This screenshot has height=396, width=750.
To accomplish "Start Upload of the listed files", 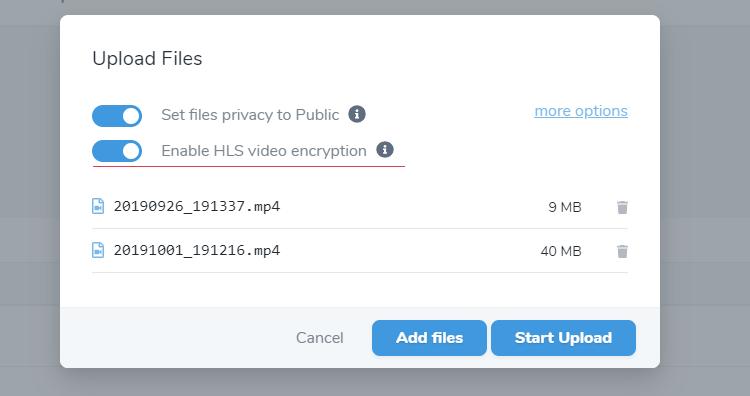I will 563,338.
